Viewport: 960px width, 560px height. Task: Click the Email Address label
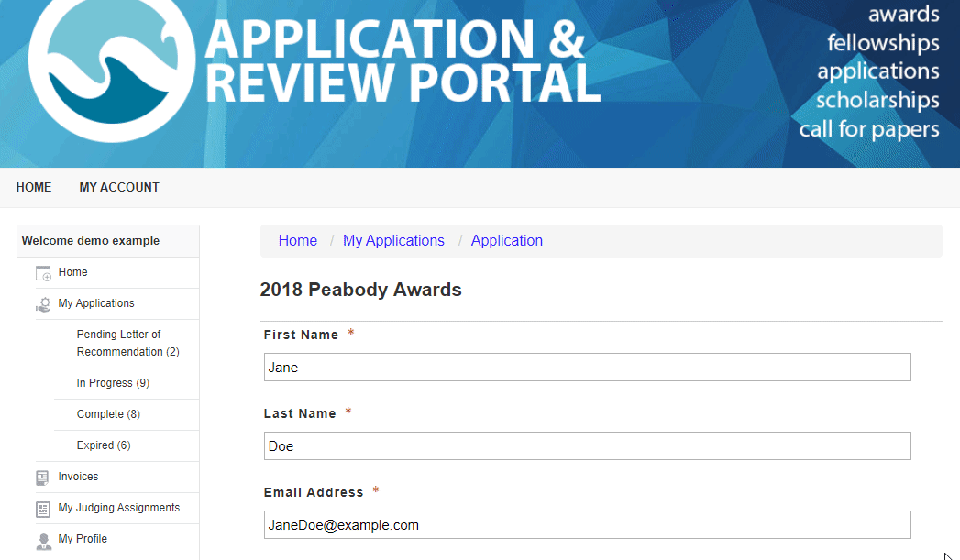314,493
